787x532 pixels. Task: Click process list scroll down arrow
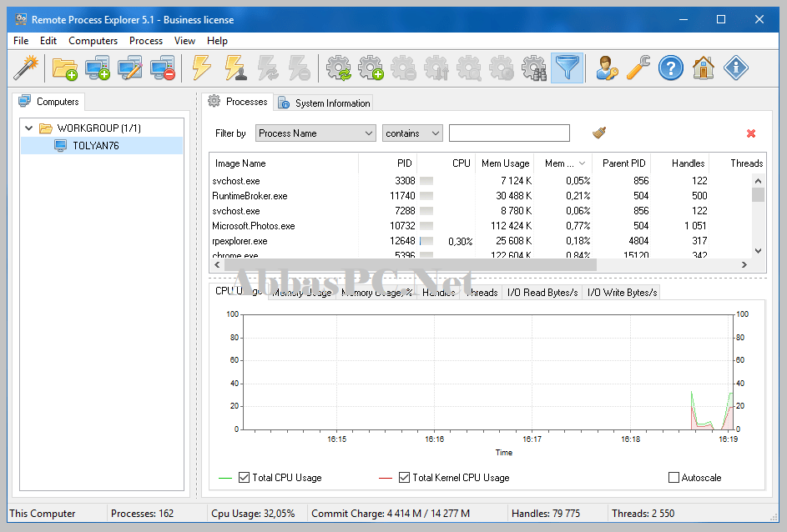[758, 251]
